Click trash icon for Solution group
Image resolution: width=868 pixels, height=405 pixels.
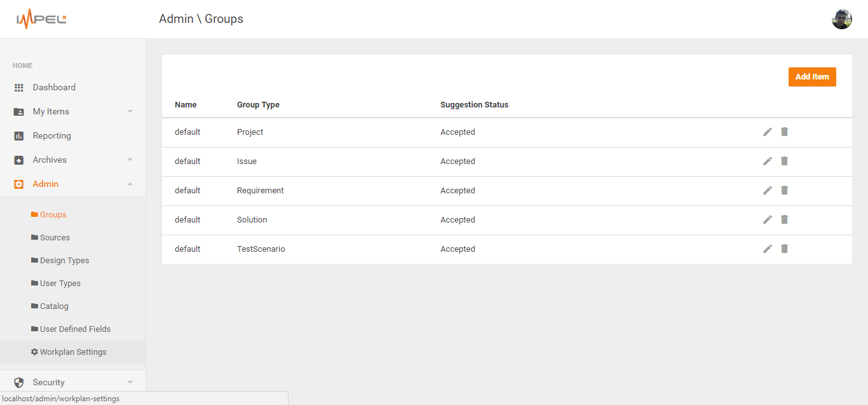(784, 219)
